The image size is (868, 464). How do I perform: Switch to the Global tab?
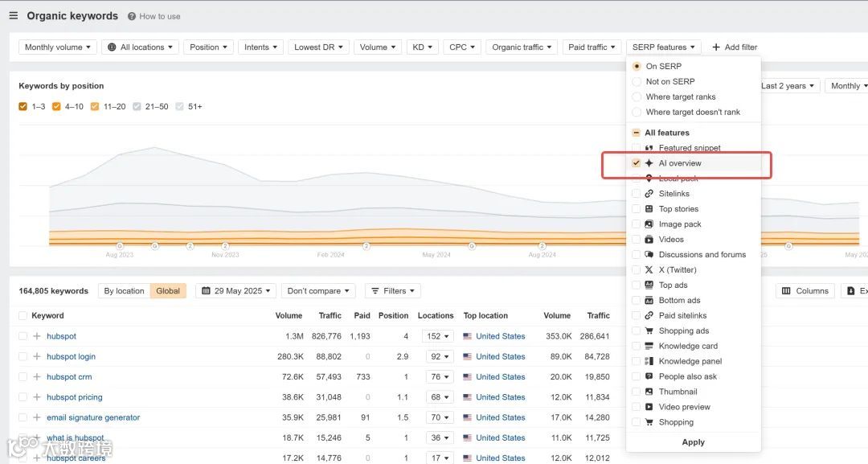[x=168, y=290]
